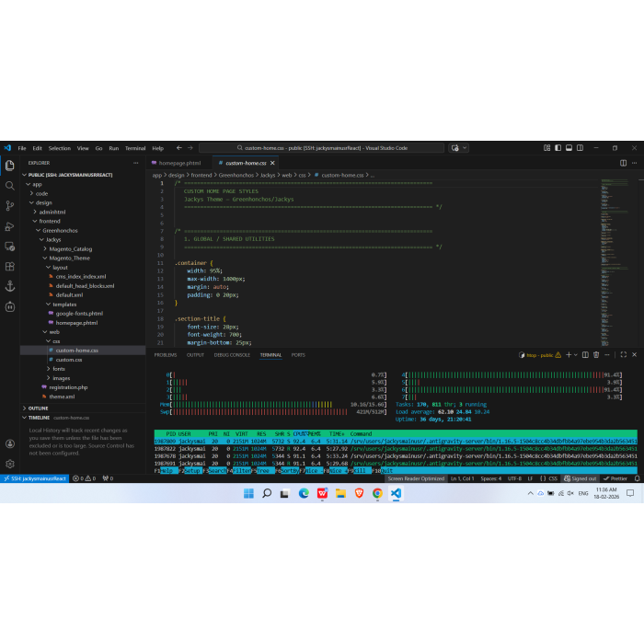
Task: Click the Prettier status bar item
Action: pyautogui.click(x=616, y=478)
